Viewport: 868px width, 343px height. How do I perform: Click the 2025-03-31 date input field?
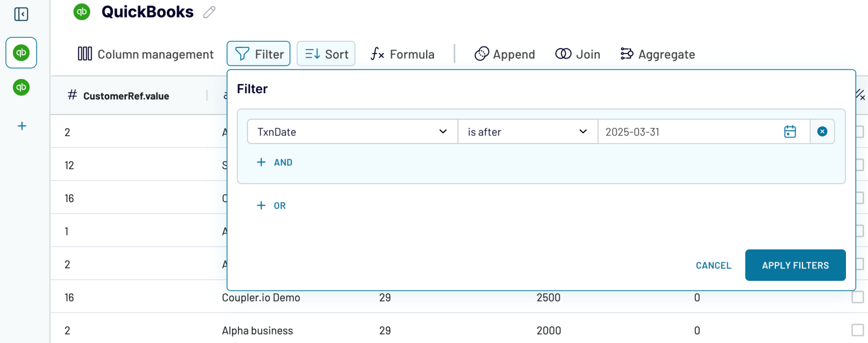(x=678, y=131)
